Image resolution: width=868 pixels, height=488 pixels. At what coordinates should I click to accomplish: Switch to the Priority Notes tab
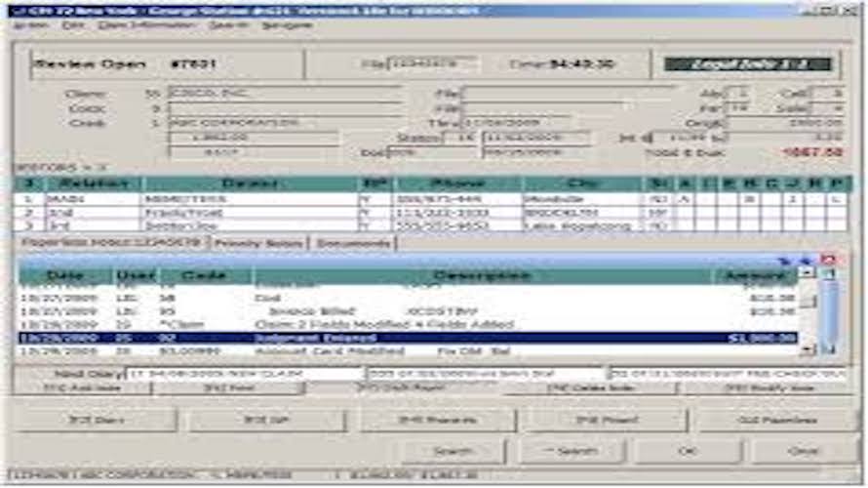pos(260,243)
